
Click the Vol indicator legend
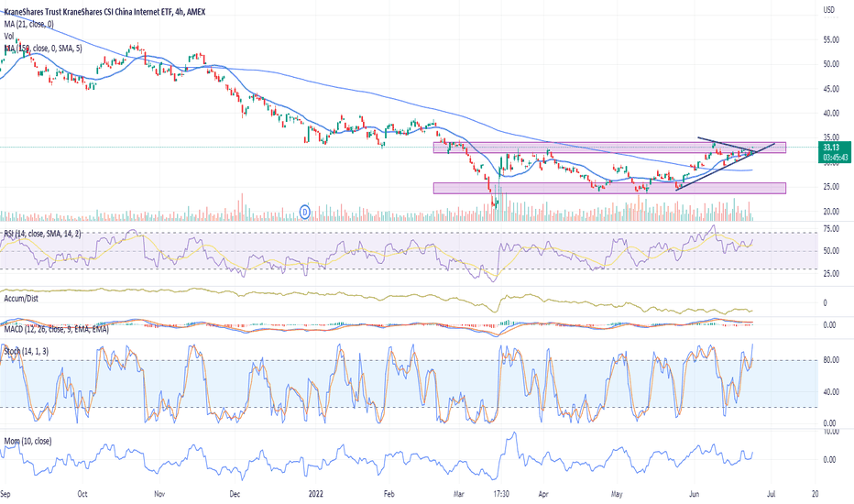point(9,36)
